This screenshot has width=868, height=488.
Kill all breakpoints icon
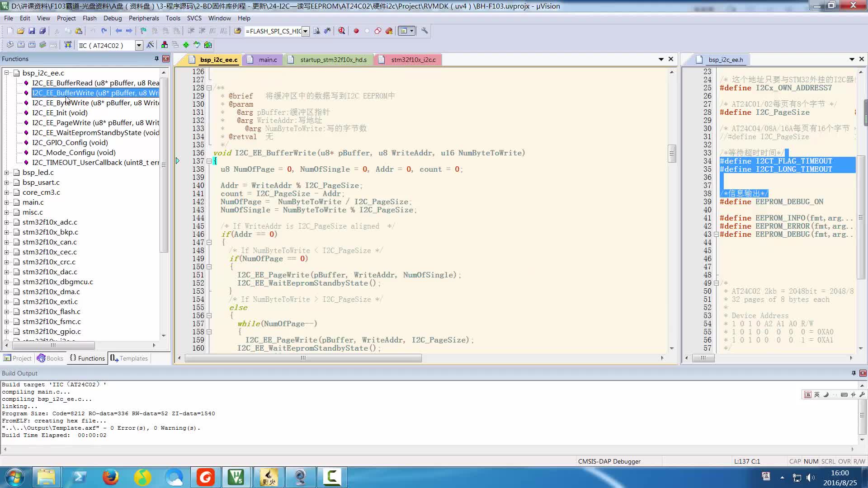pos(389,31)
